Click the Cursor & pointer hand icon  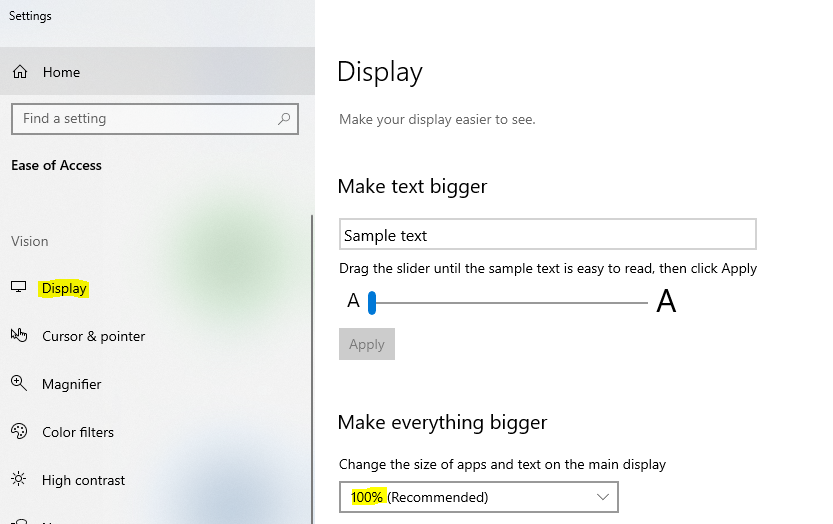[x=18, y=336]
